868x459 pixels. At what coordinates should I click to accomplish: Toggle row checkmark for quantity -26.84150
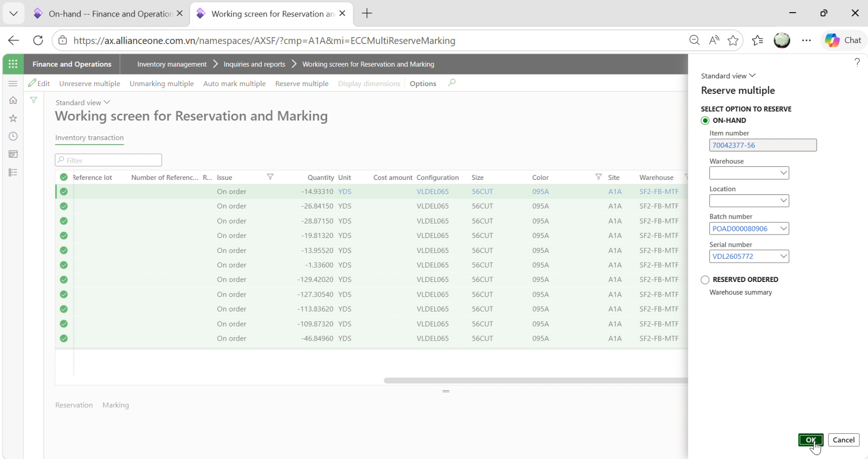[x=64, y=206]
